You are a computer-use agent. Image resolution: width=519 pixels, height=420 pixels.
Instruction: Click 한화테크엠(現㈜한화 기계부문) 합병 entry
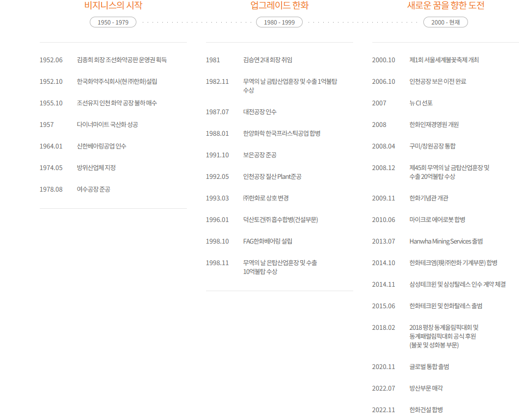tap(453, 263)
